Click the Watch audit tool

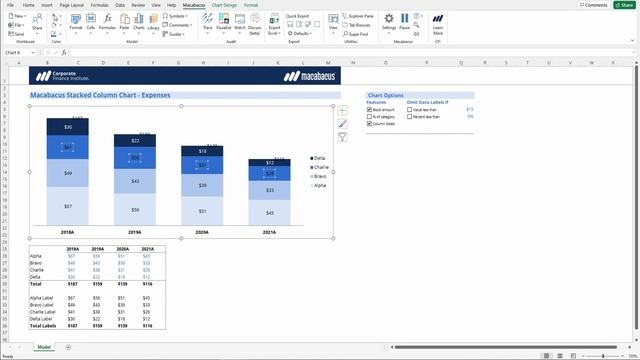240,22
